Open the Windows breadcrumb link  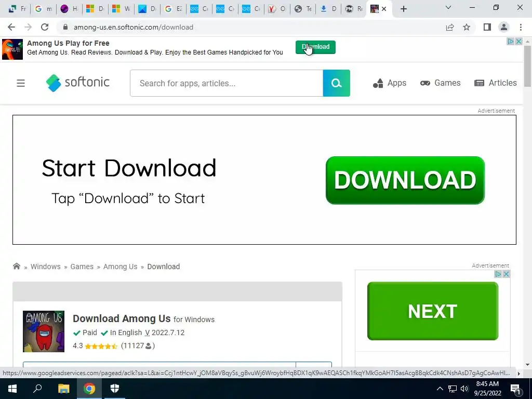click(46, 267)
